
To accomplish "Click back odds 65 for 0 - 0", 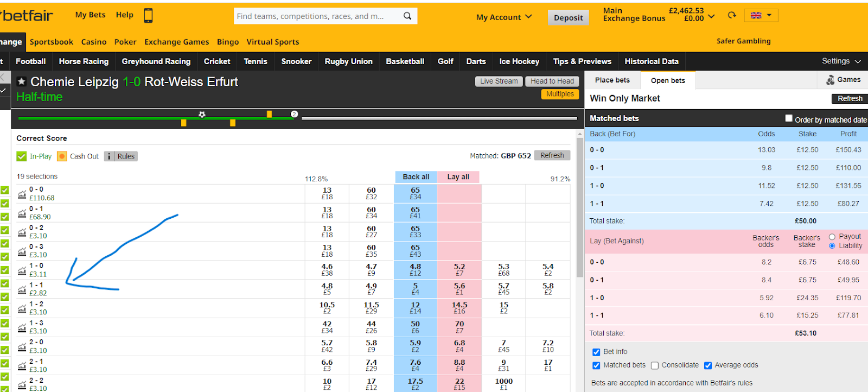I will tap(416, 194).
